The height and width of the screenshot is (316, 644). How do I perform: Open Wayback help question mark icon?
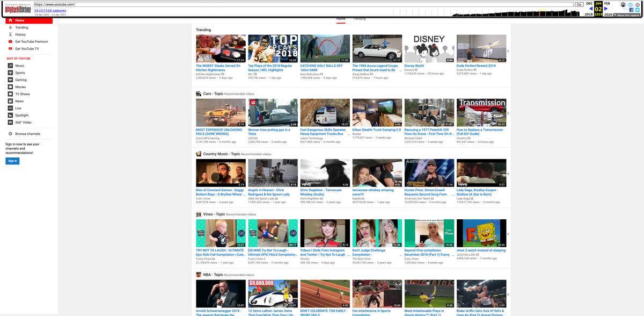[631, 4]
